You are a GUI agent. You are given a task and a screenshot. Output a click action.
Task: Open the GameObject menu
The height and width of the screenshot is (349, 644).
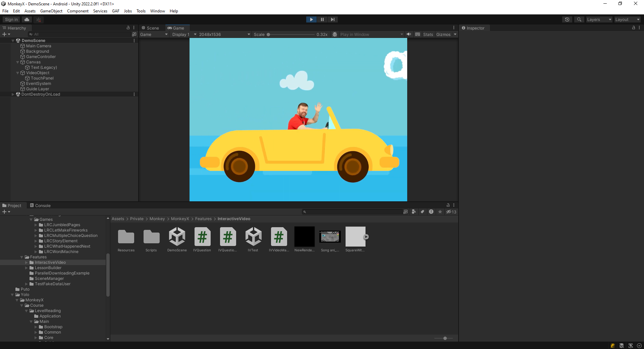(51, 11)
